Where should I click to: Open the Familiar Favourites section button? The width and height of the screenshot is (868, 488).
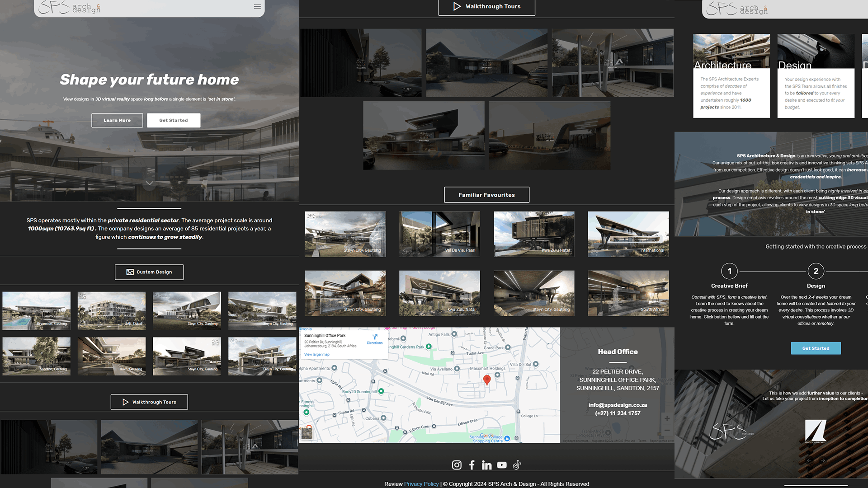[486, 195]
